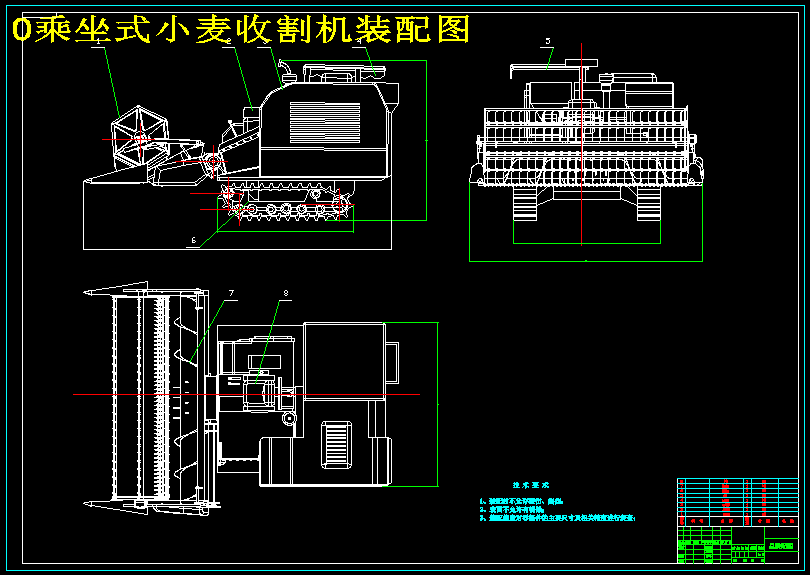Click the green overall-width dimension in front view
Image resolution: width=810 pixels, height=575 pixels.
click(x=586, y=261)
